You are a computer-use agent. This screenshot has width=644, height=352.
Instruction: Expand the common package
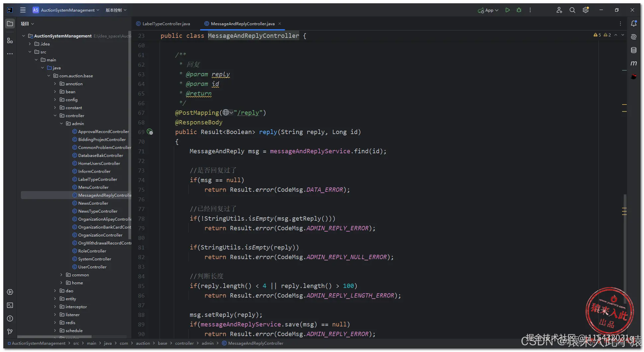click(x=61, y=275)
